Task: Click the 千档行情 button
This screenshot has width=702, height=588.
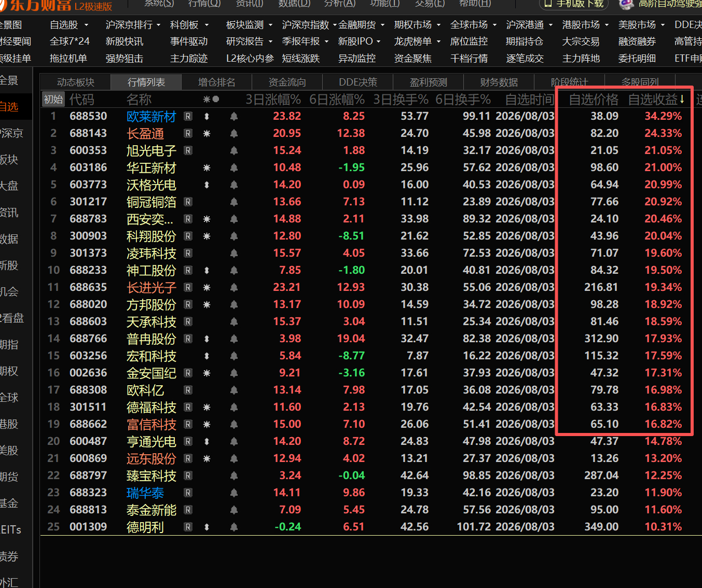Action: pyautogui.click(x=469, y=59)
